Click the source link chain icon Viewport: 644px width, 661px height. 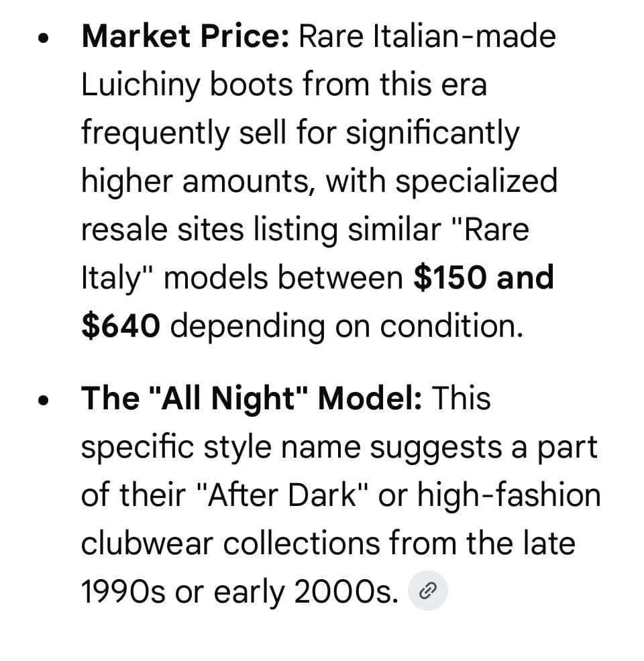pos(428,591)
